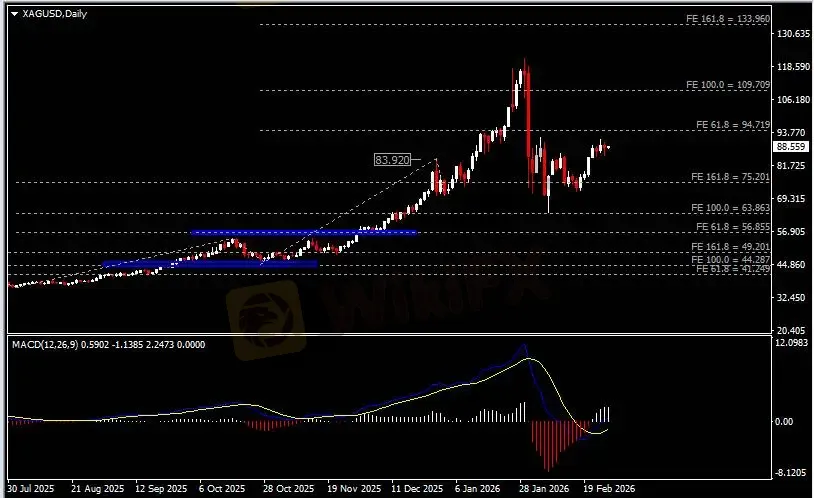Image resolution: width=814 pixels, height=498 pixels.
Task: Click 20.405 on the price scale
Action: [x=791, y=330]
